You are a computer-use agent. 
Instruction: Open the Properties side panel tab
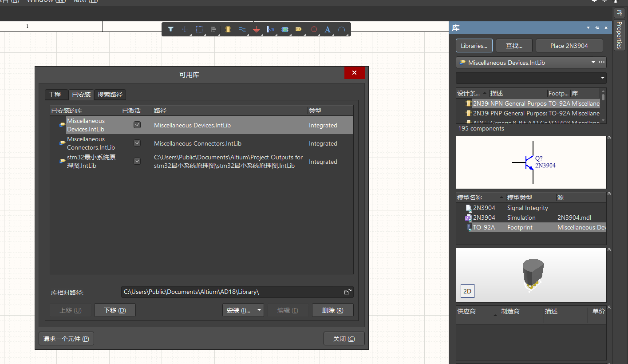(620, 35)
